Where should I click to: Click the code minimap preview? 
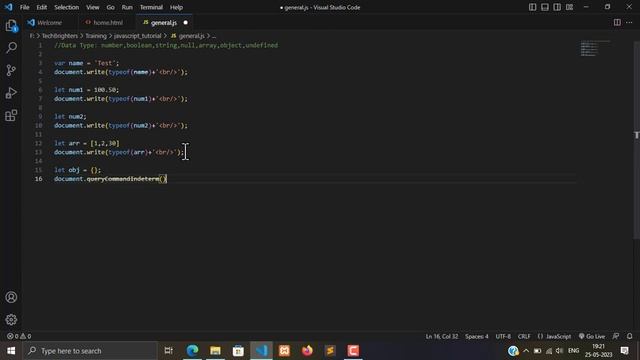click(595, 48)
